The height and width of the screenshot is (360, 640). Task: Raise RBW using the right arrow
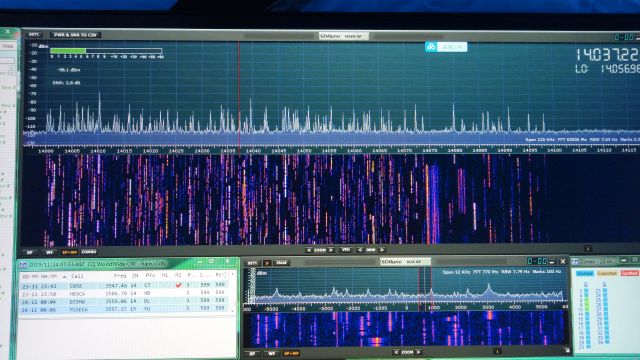(382, 249)
